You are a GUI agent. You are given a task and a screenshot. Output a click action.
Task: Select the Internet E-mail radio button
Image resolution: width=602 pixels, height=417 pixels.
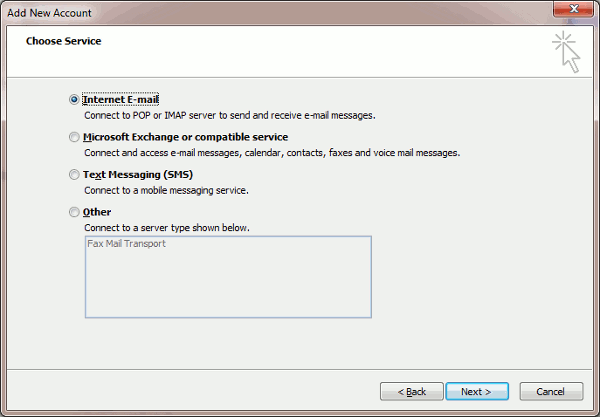pos(74,100)
